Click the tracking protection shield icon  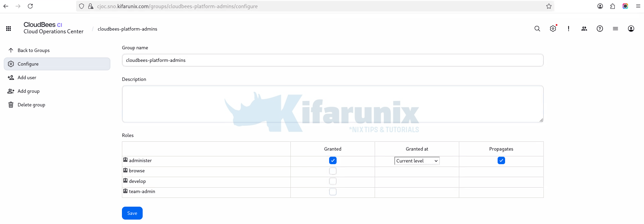(x=82, y=6)
